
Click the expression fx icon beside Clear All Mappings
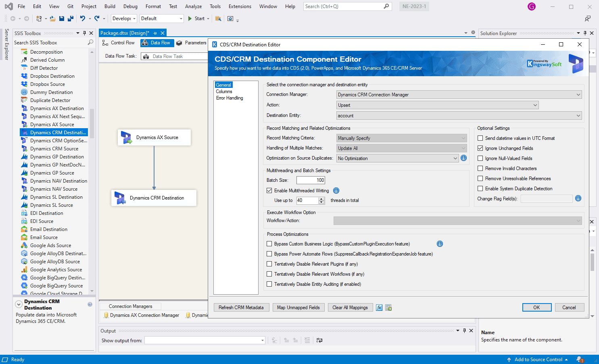tap(379, 308)
